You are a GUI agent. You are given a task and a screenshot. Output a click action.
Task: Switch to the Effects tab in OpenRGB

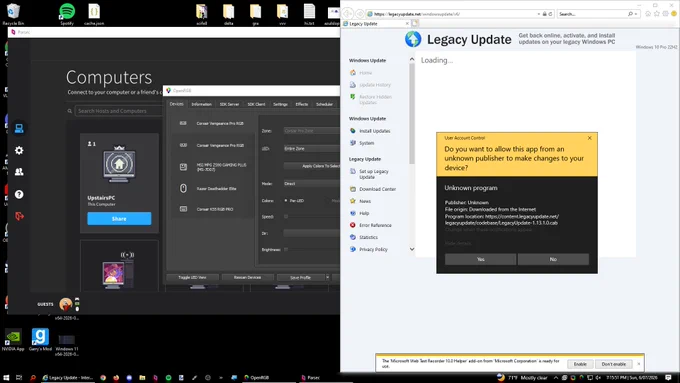click(x=302, y=104)
